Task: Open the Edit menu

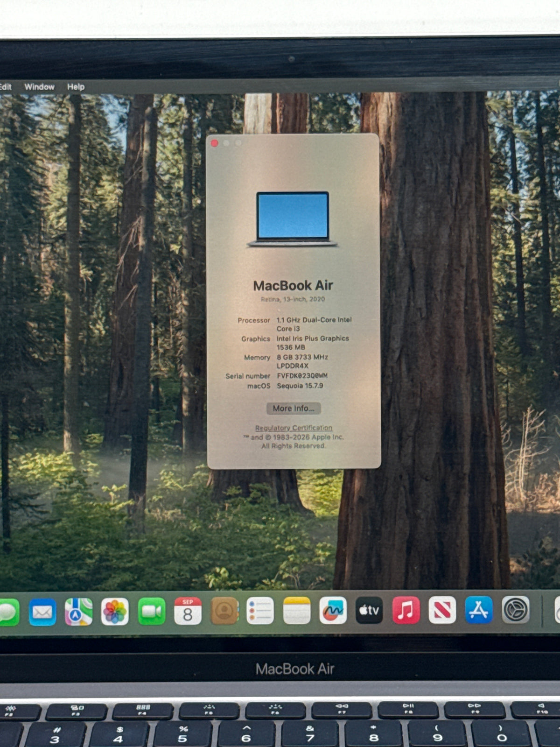Action: [x=6, y=87]
